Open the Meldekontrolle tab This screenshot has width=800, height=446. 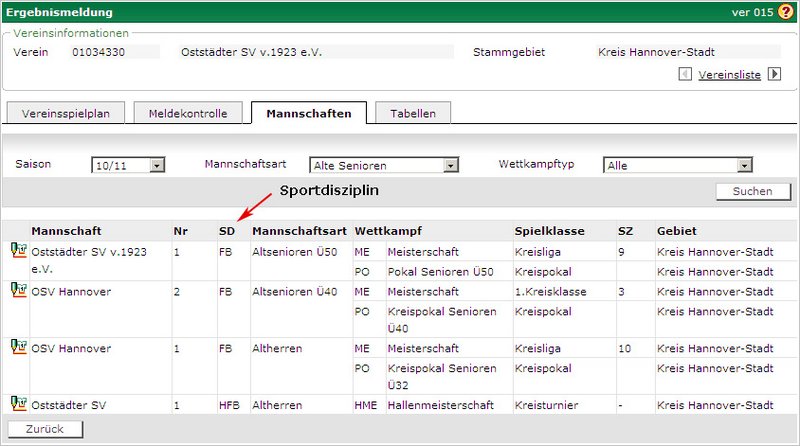tap(188, 114)
